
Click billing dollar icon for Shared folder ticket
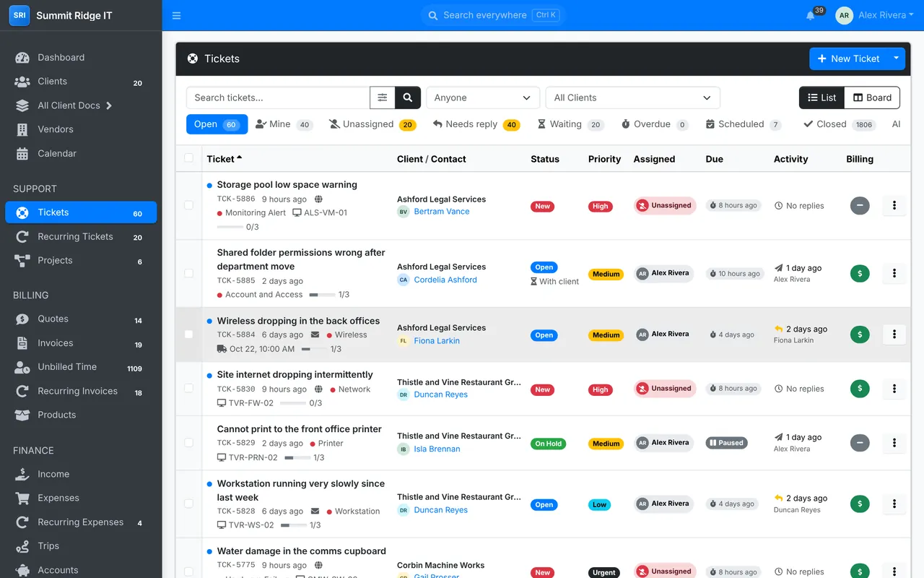859,274
